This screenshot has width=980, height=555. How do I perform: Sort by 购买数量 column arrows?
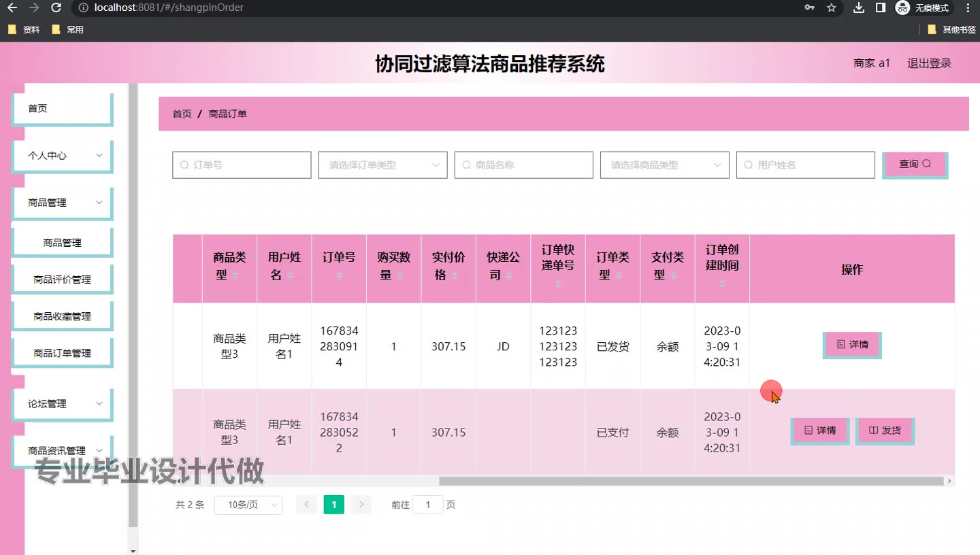point(400,275)
